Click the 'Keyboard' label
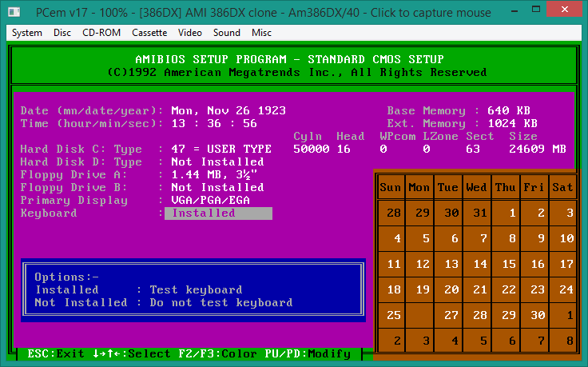This screenshot has width=588, height=367. (49, 213)
